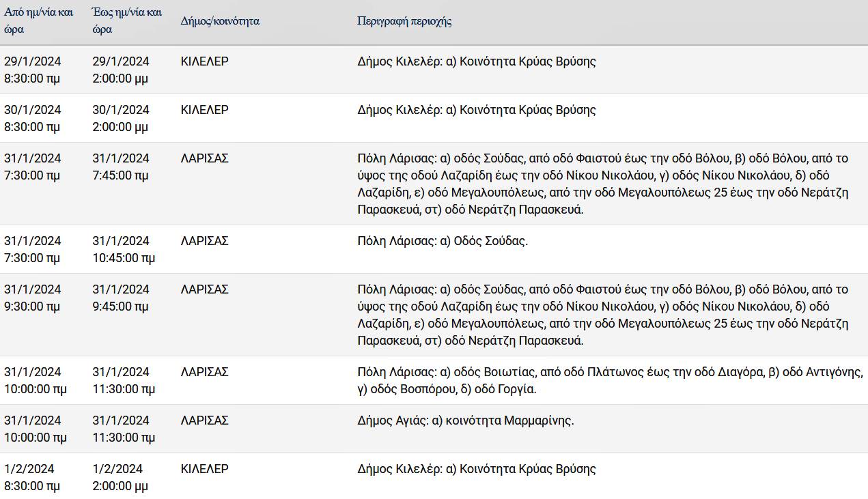Screen dimensions: 868x499
Task: Click the 'Δήμος Αγιάς: α) κοινότητα Μαρμαρίνης' description
Action: [466, 420]
